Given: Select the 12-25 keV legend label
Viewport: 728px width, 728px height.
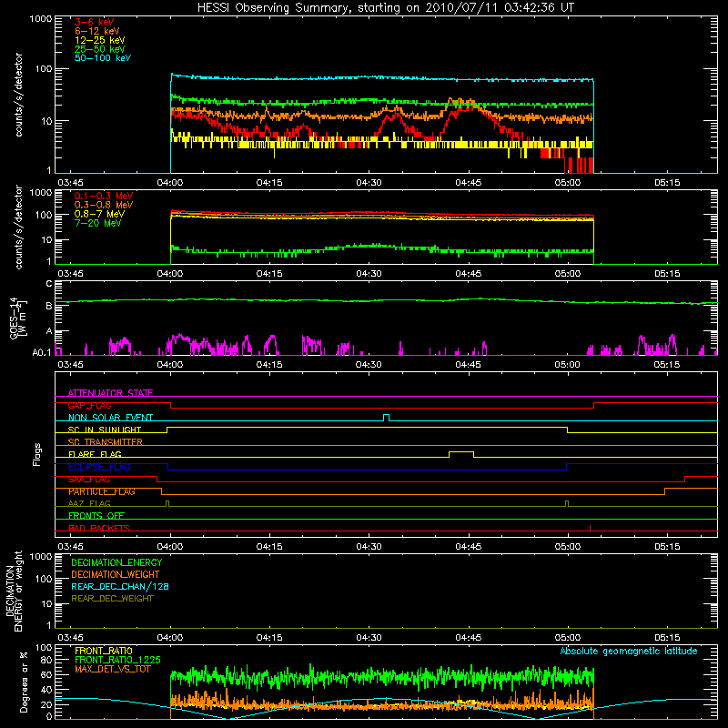Looking at the screenshot, I should click(100, 40).
